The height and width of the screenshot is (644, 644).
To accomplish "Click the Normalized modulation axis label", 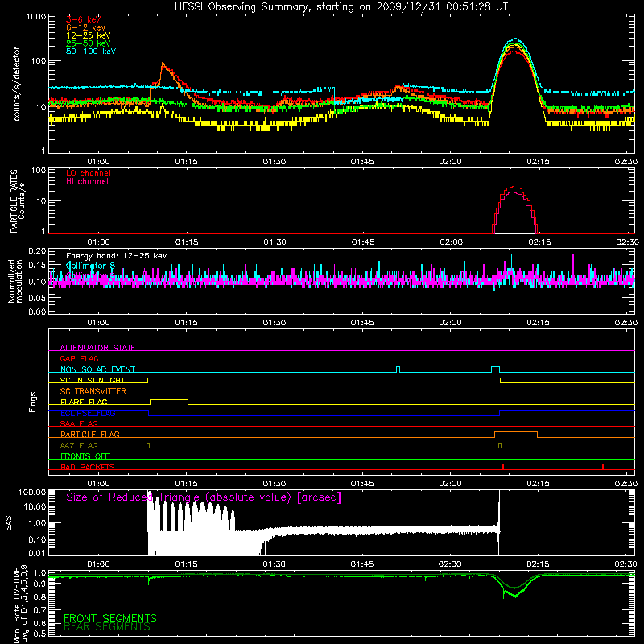I will click(14, 282).
